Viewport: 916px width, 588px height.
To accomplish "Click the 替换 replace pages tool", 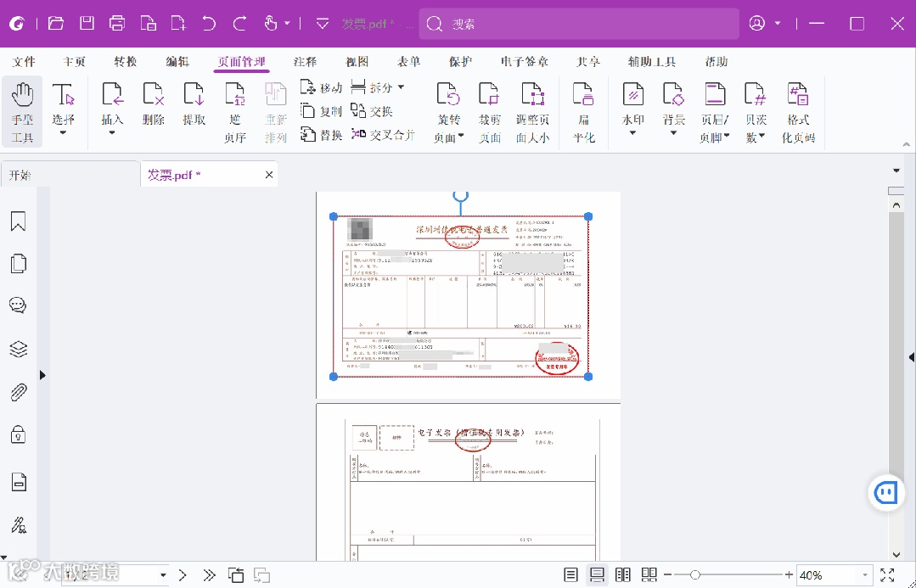I will (321, 135).
